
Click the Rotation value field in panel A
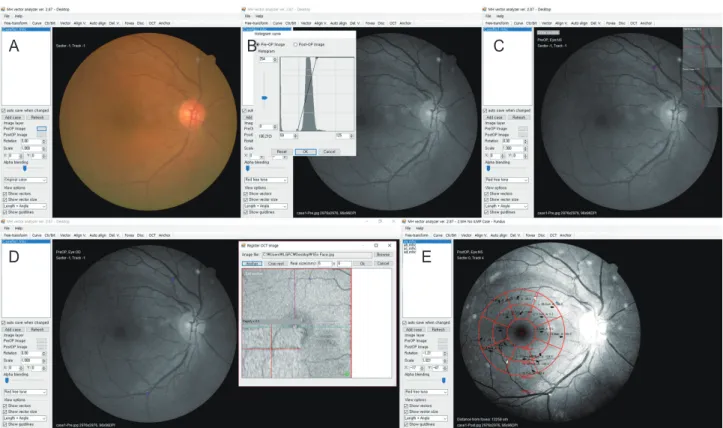pyautogui.click(x=32, y=141)
